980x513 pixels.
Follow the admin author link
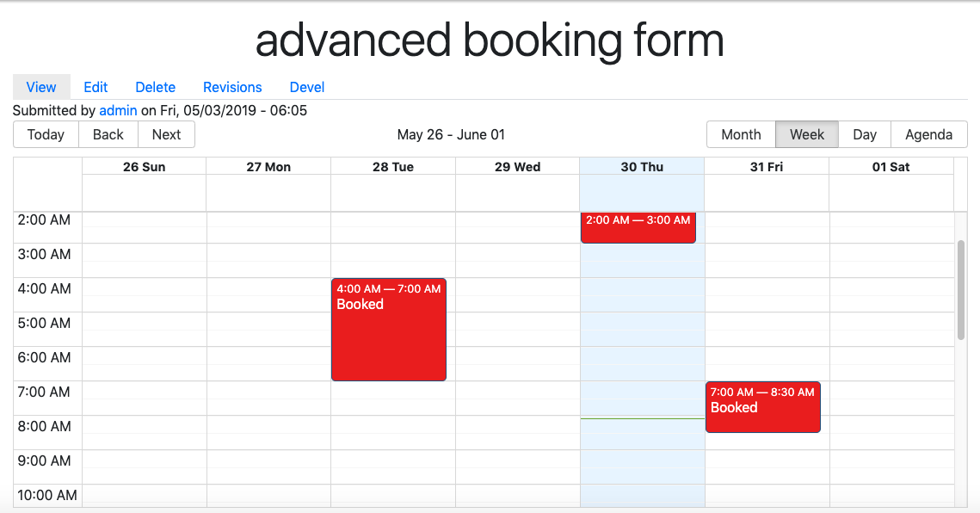point(118,110)
